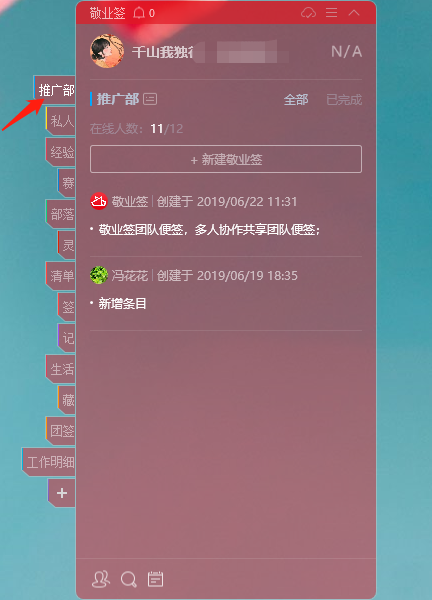This screenshot has width=432, height=600.
Task: Open the calendar icon at bottom
Action: tap(155, 579)
